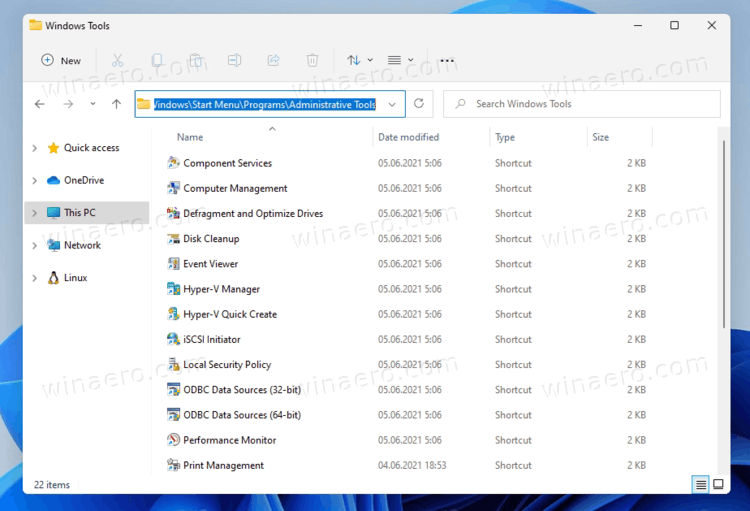The height and width of the screenshot is (511, 750).
Task: Select the Hyper-V Quick Create icon
Action: [x=173, y=314]
